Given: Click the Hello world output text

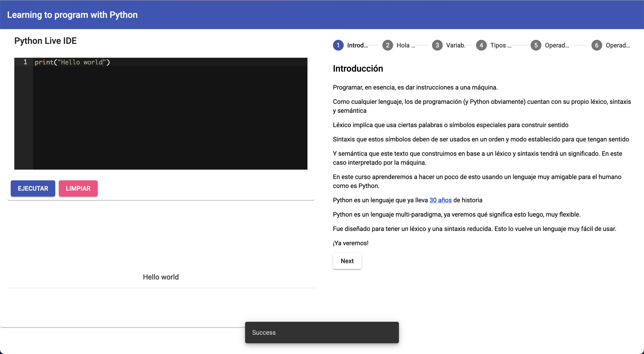Looking at the screenshot, I should click(161, 277).
